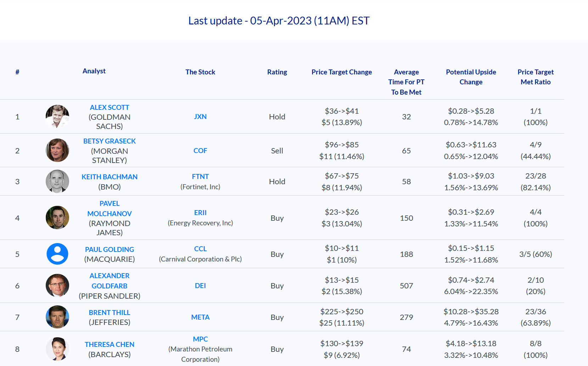Viewport: 588px width, 366px height.
Task: Select average time value 279
Action: [x=407, y=317]
